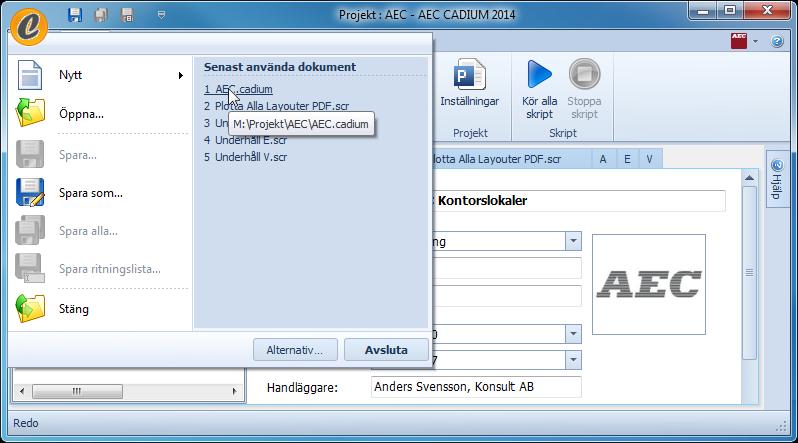The width and height of the screenshot is (798, 443).
Task: Expand the Nytt submenu arrow
Action: pos(180,75)
